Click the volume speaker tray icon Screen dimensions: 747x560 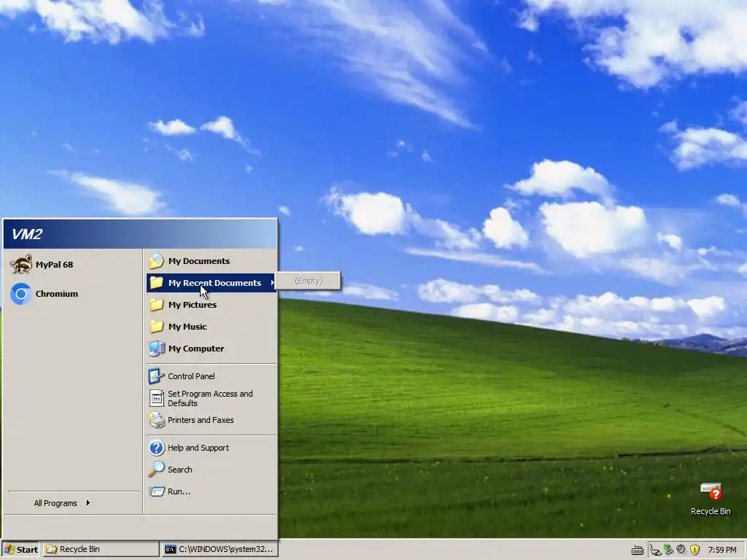pyautogui.click(x=681, y=550)
